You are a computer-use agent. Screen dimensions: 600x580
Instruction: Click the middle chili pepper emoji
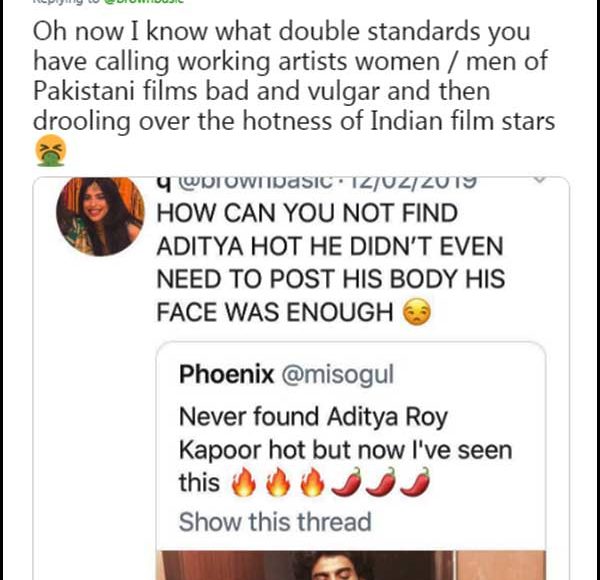tap(383, 484)
